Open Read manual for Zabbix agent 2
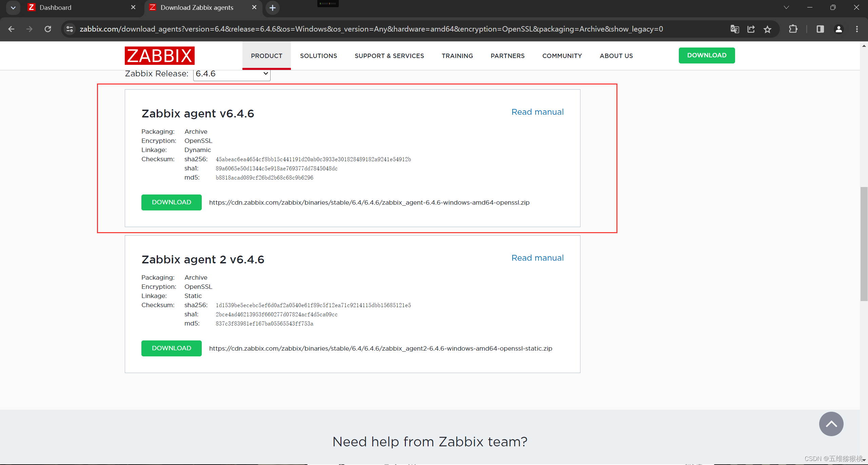 (537, 258)
